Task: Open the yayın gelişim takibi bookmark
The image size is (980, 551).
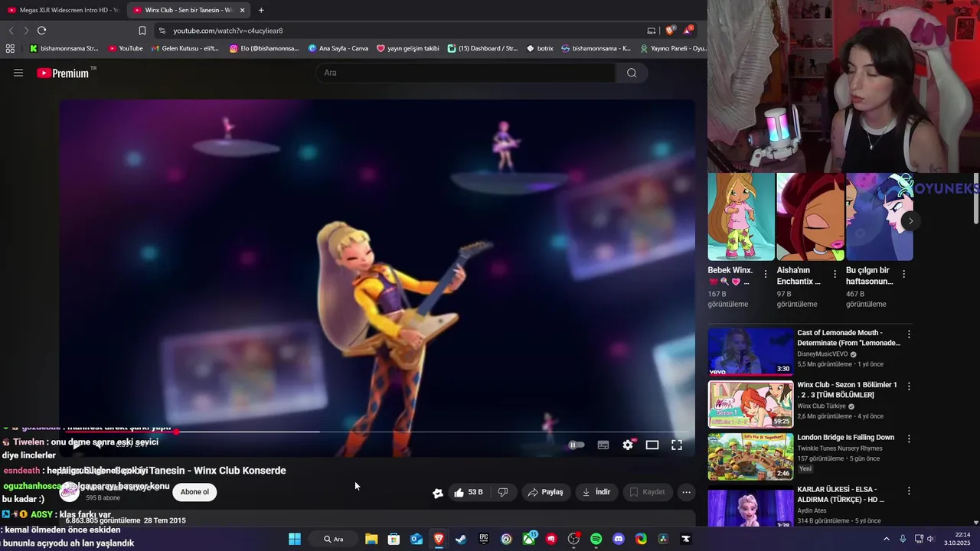Action: tap(408, 48)
